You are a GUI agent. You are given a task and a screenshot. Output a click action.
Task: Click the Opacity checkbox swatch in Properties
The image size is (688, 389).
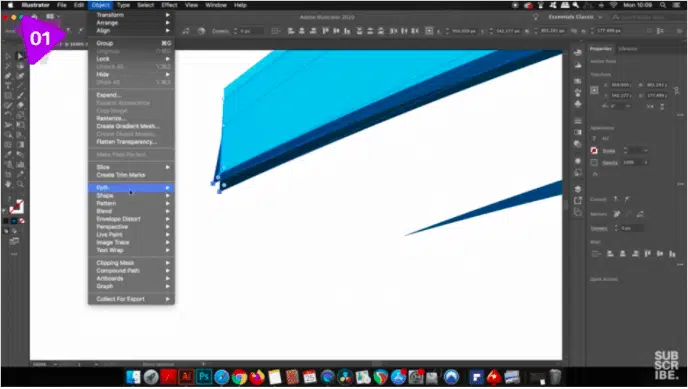point(594,163)
